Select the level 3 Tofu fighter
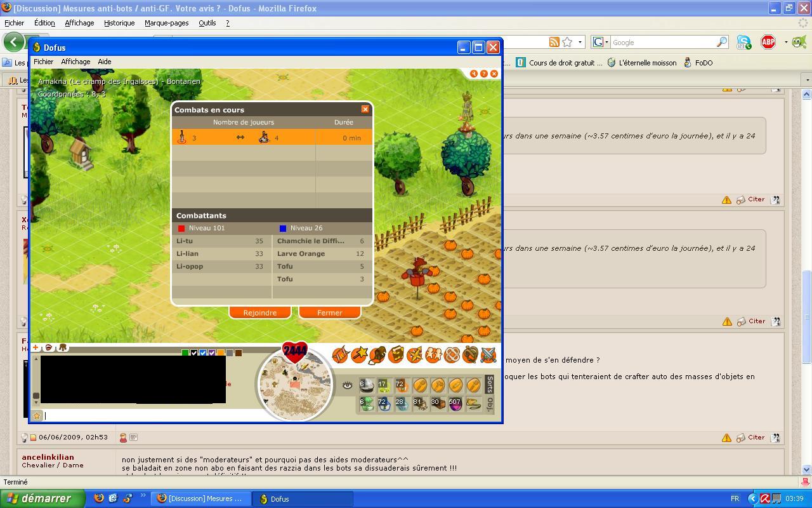 pyautogui.click(x=322, y=279)
